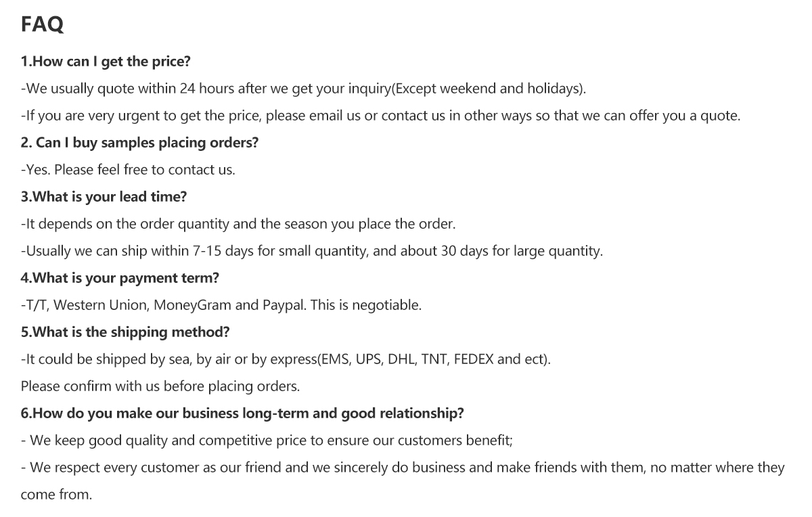Click 'Please confirm with us before placing orders.'
Image resolution: width=812 pixels, height=517 pixels.
[160, 386]
